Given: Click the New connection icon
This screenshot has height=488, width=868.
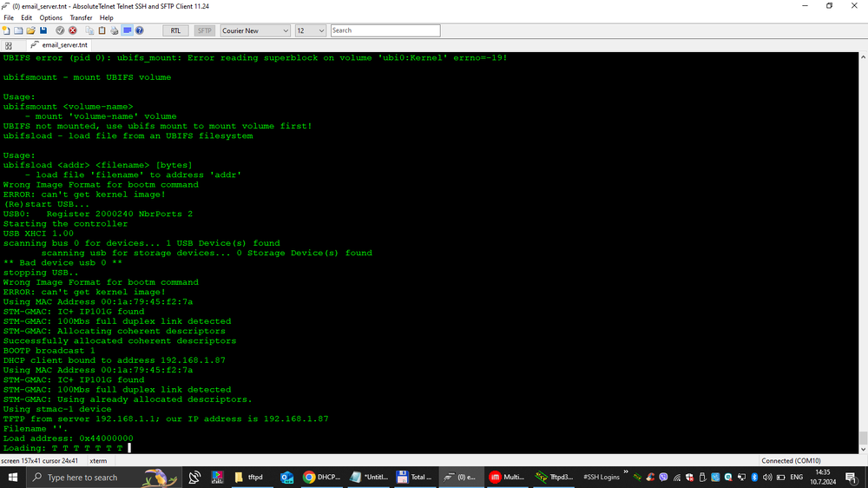Looking at the screenshot, I should [x=7, y=30].
